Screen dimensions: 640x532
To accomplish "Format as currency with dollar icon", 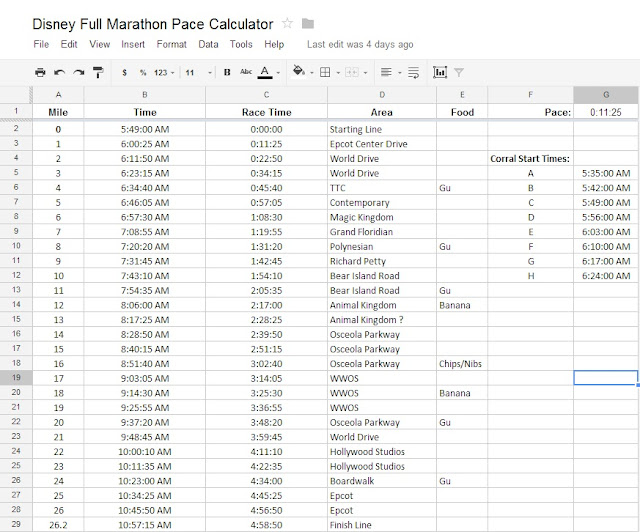I will pos(124,72).
